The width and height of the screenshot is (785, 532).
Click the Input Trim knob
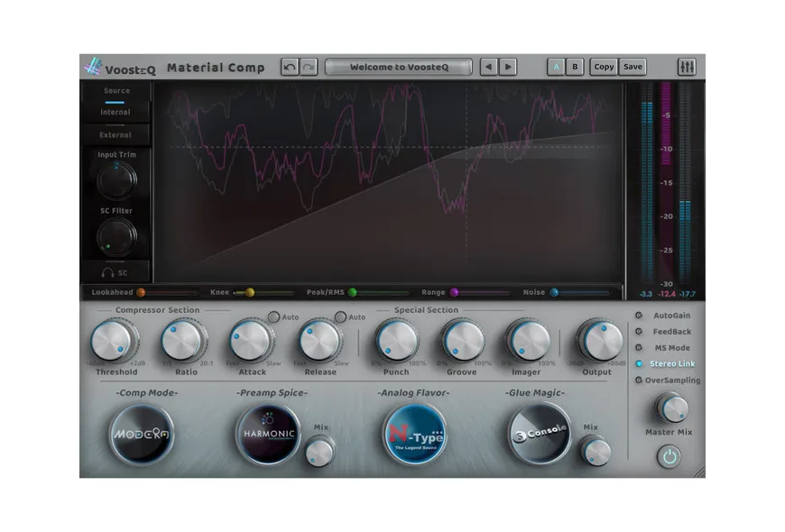tap(116, 180)
